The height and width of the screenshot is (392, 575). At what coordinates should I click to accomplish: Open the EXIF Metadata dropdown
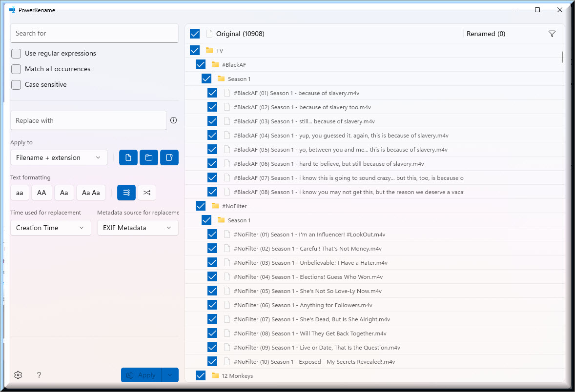pyautogui.click(x=138, y=228)
